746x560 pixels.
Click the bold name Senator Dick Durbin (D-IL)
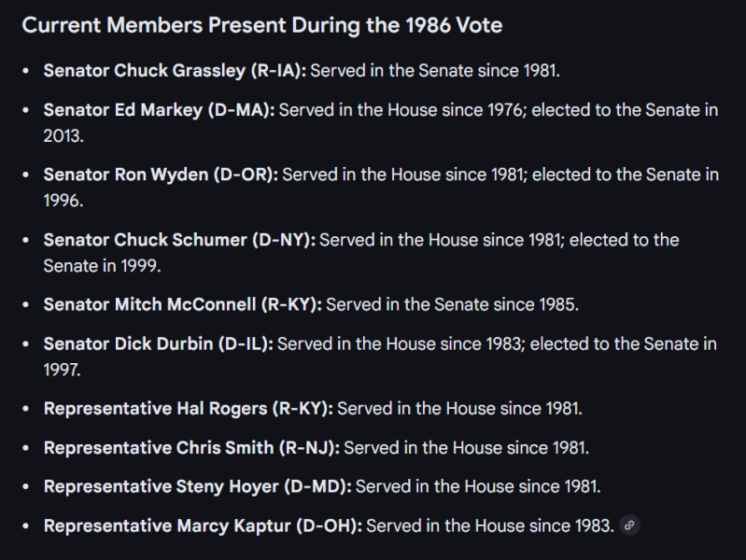(158, 344)
